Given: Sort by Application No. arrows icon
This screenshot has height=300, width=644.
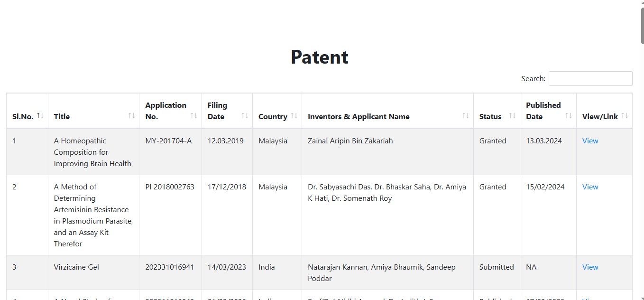Looking at the screenshot, I should point(194,116).
